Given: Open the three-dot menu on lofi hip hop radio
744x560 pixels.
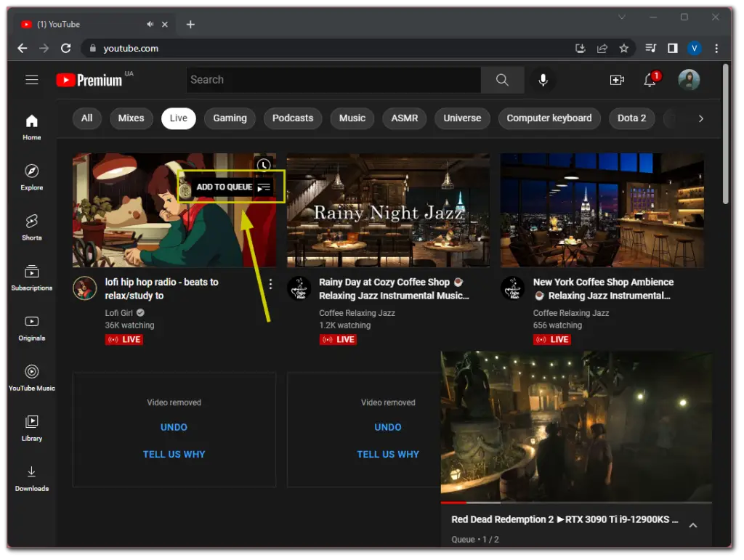Looking at the screenshot, I should 270,283.
